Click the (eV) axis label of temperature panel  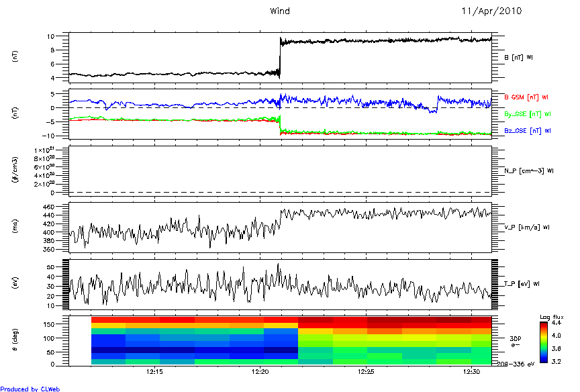pos(15,283)
